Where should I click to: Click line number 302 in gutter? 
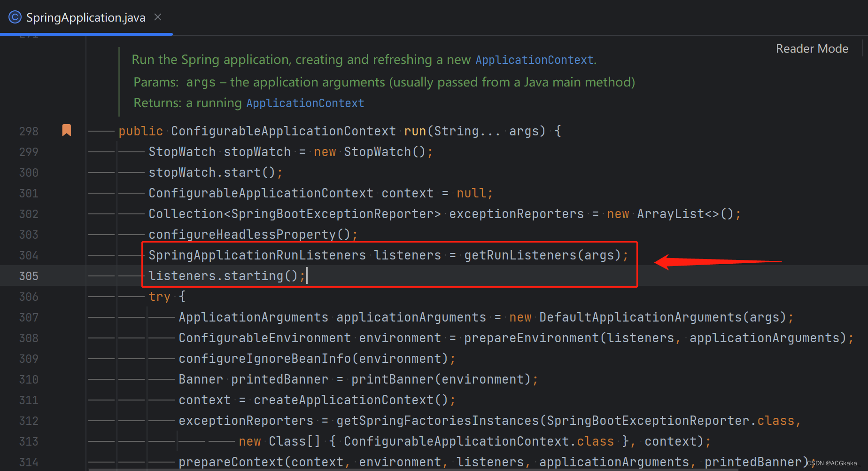(29, 214)
